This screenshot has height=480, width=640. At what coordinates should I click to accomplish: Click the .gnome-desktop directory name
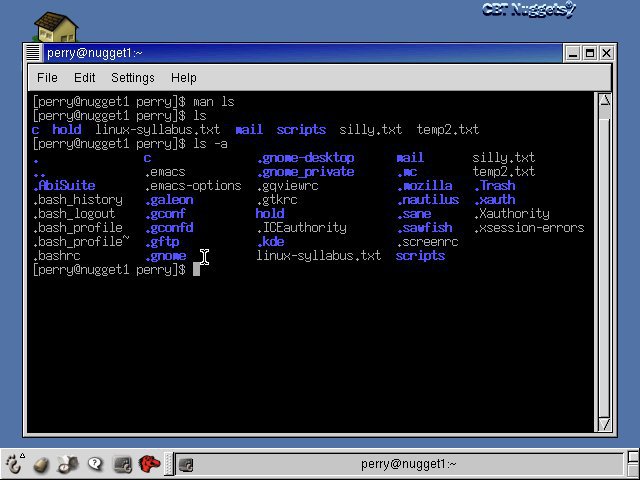(x=306, y=158)
